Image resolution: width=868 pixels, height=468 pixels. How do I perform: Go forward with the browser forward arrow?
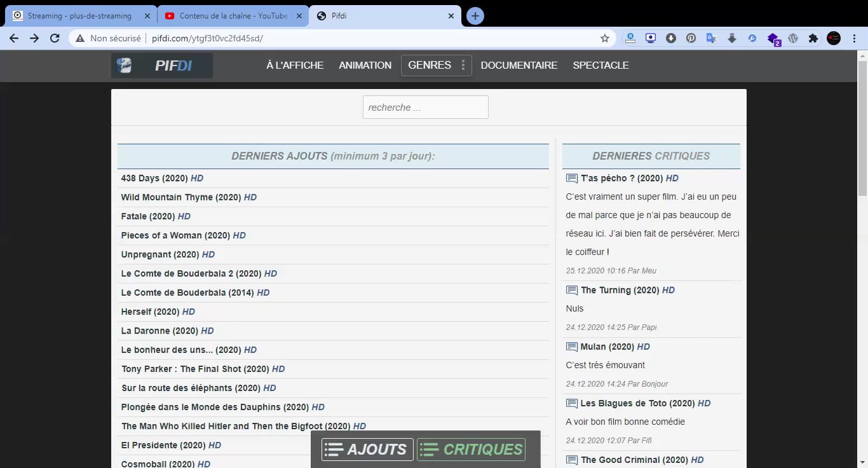(x=34, y=38)
